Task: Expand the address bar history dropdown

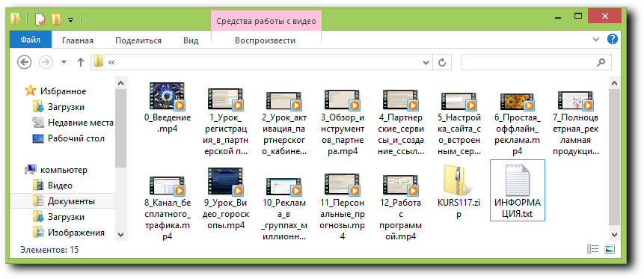Action: click(x=426, y=62)
